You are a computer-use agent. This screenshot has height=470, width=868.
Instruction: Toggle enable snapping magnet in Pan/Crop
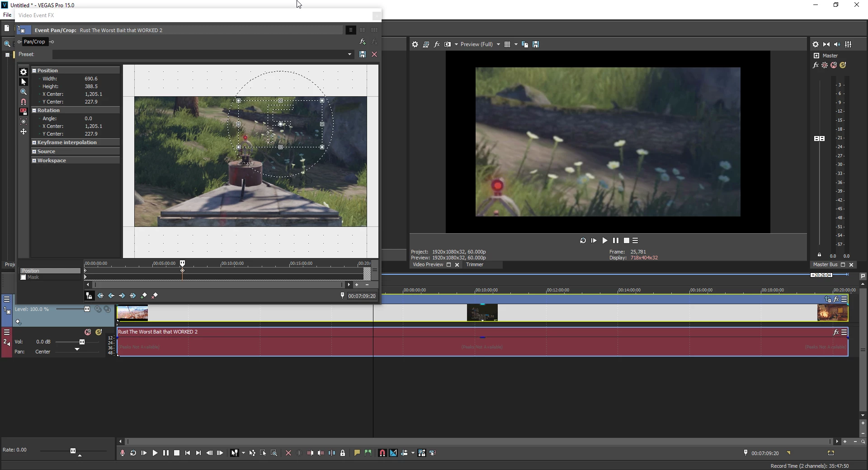point(24,102)
